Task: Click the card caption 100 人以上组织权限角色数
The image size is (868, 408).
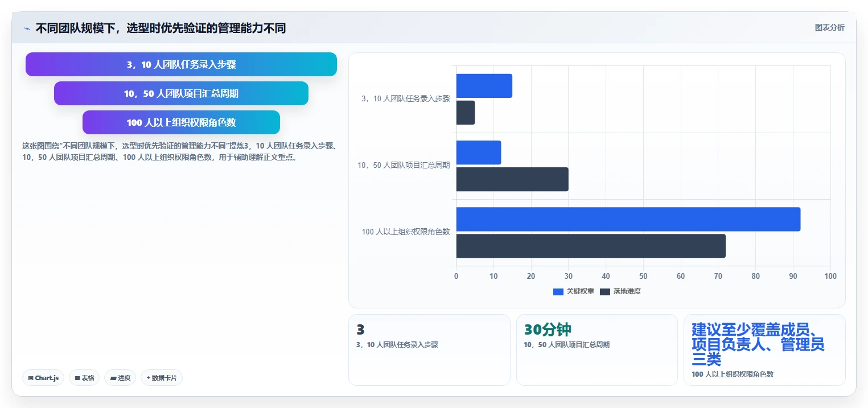Action: [x=733, y=374]
